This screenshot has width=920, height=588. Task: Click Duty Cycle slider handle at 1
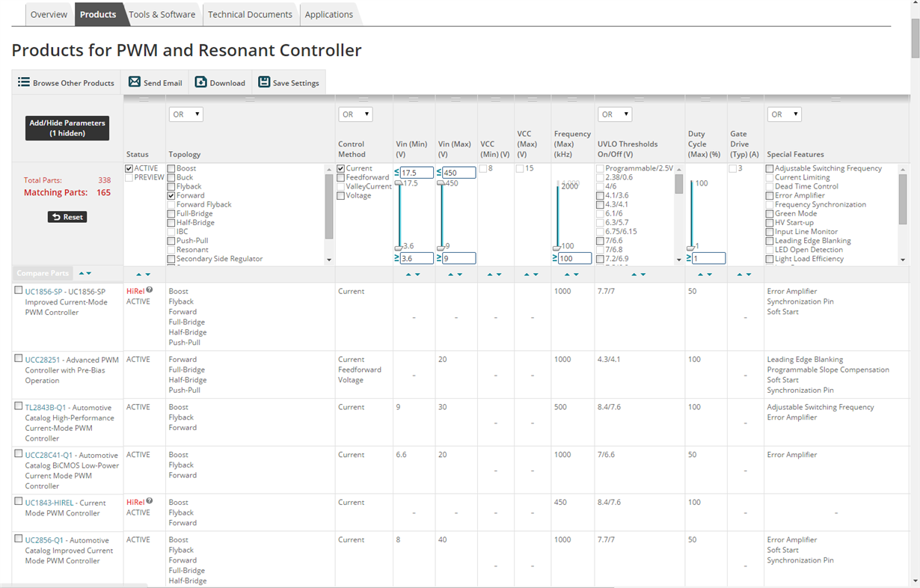pyautogui.click(x=690, y=248)
